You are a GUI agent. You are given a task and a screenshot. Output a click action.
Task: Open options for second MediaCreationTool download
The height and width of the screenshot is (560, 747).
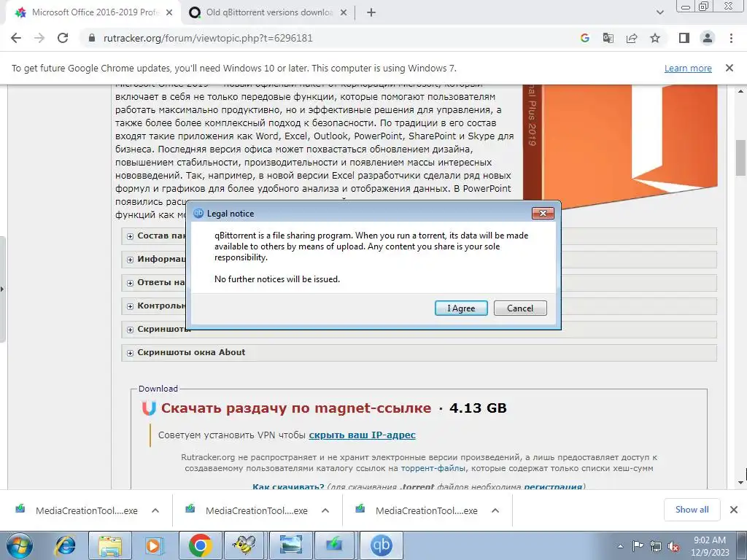(x=325, y=510)
